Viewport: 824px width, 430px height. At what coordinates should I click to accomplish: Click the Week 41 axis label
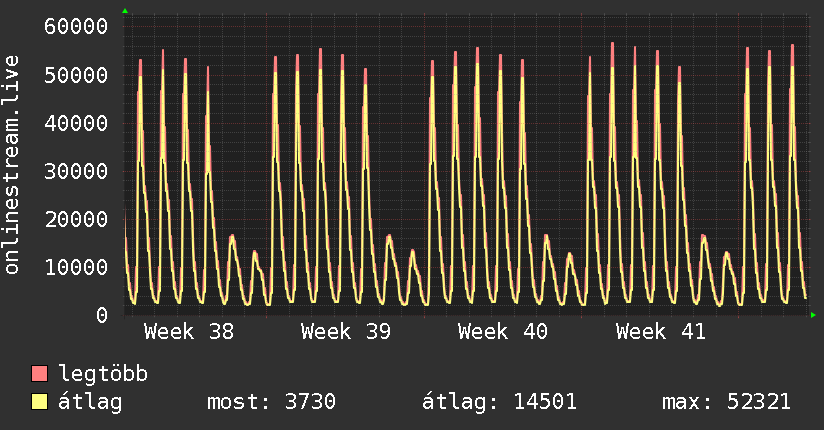pyautogui.click(x=660, y=332)
